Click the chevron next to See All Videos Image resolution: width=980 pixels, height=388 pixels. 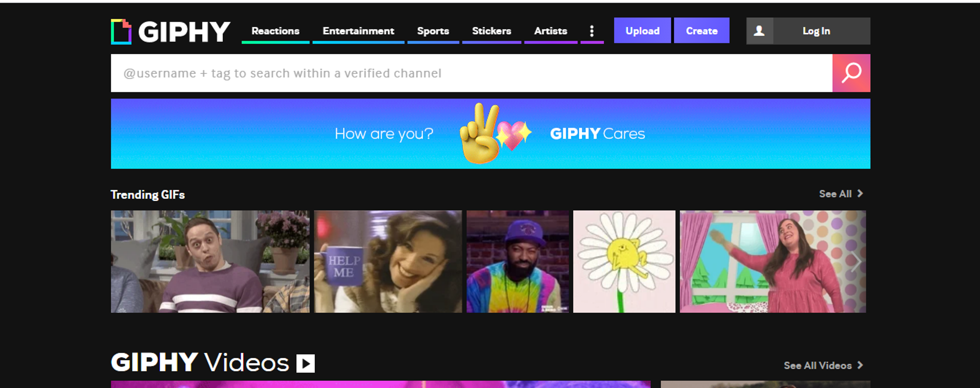pos(860,365)
